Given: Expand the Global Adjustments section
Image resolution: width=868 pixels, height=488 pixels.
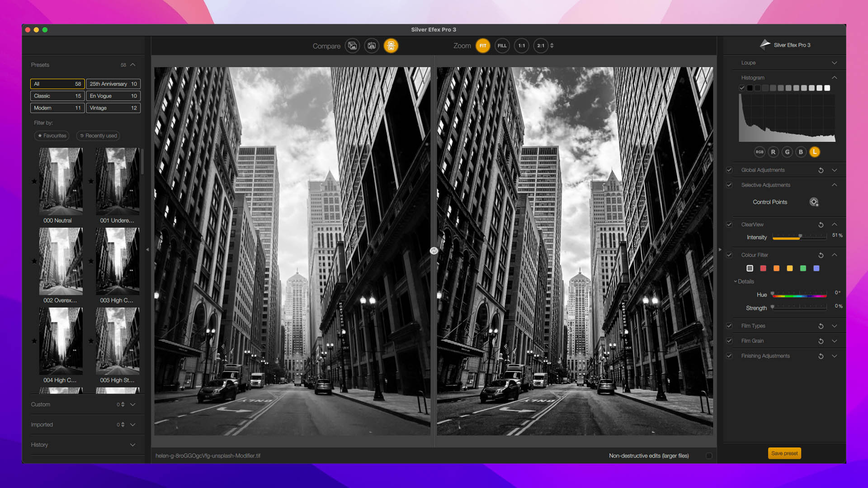Looking at the screenshot, I should (834, 170).
